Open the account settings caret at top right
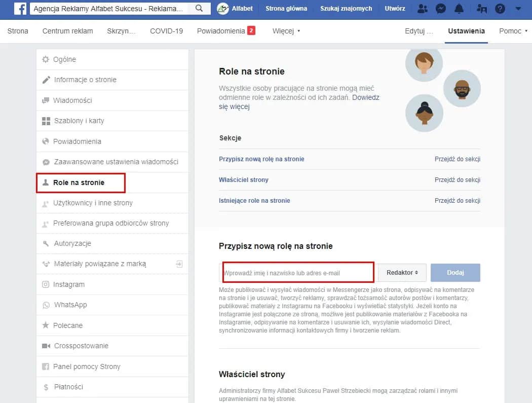 coord(518,8)
